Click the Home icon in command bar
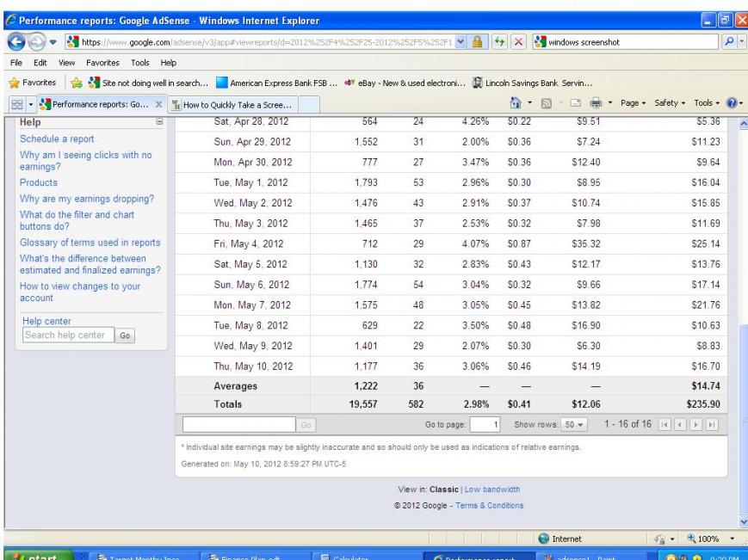 click(x=516, y=102)
